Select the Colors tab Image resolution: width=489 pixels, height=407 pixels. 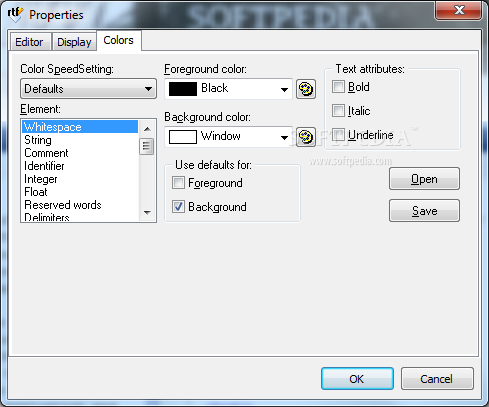119,40
